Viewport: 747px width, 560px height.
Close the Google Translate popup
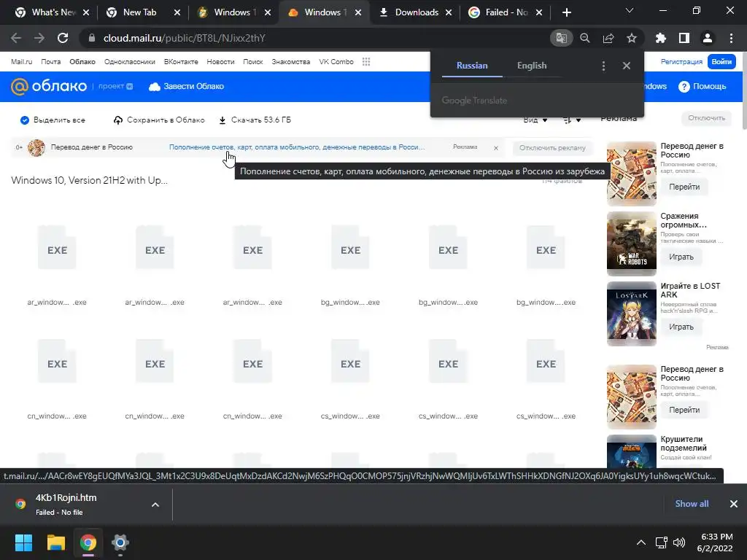click(627, 66)
